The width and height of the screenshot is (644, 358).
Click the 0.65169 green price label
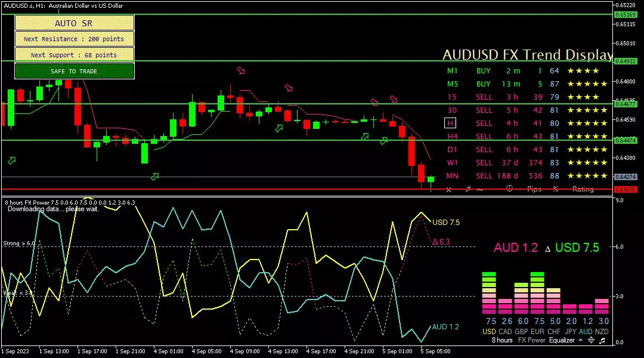click(x=626, y=14)
